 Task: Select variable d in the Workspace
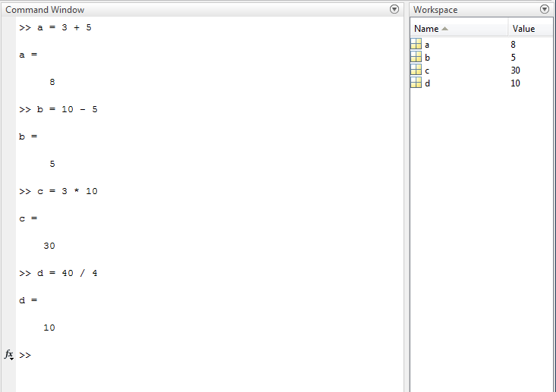(x=427, y=83)
